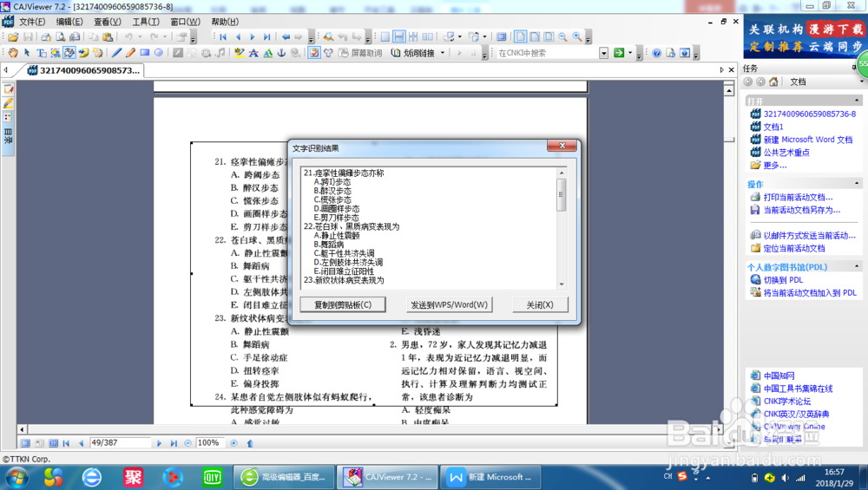Click the blue Help question mark icon
Viewport: 868px width, 490px height.
656,53
